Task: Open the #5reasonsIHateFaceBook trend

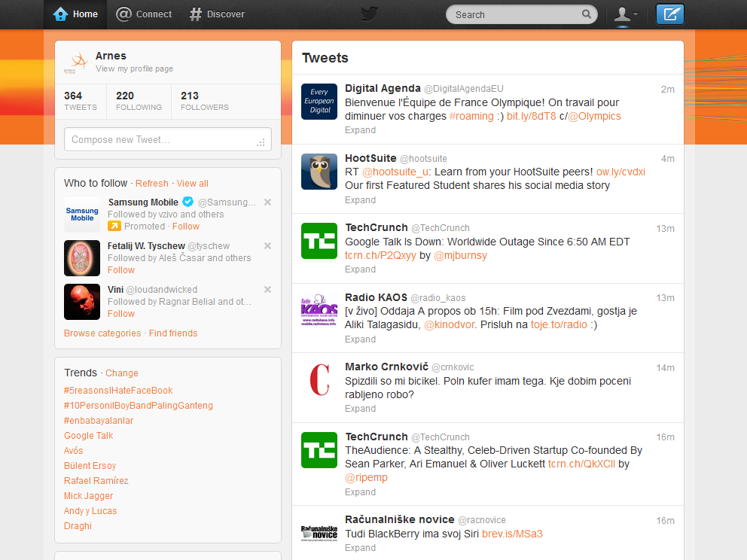Action: 118,391
